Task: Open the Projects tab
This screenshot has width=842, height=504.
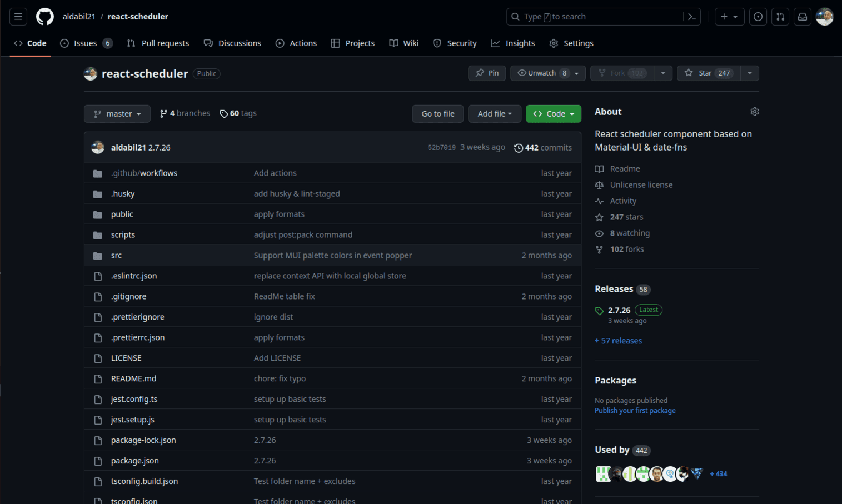Action: point(353,43)
